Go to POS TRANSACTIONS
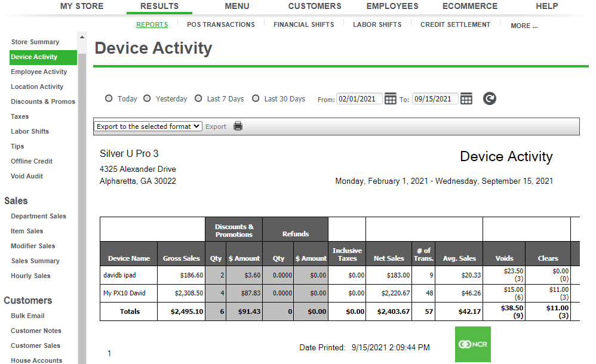 [221, 24]
